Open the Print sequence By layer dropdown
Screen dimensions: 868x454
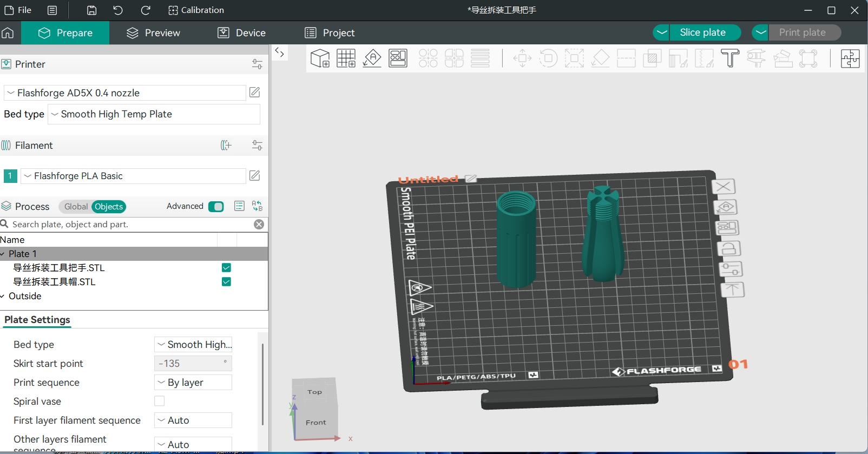point(193,382)
